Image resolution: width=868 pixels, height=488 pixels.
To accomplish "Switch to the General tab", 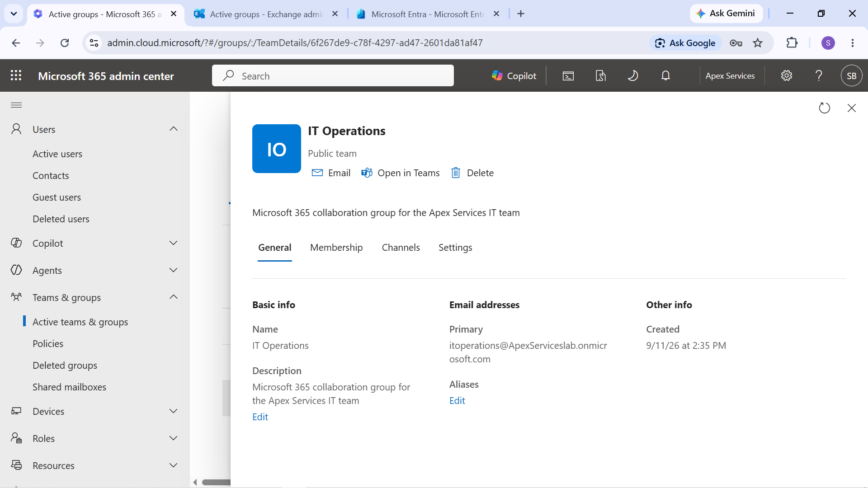I will pyautogui.click(x=274, y=248).
